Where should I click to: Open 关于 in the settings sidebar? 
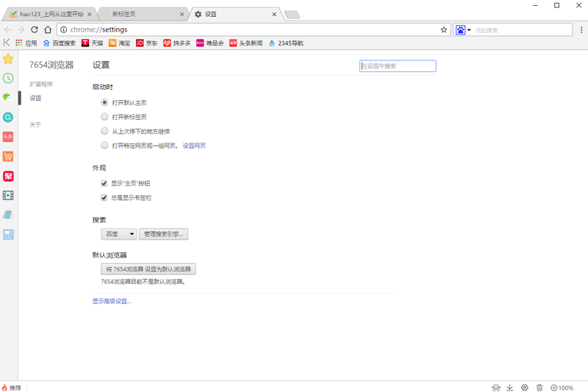(x=35, y=124)
